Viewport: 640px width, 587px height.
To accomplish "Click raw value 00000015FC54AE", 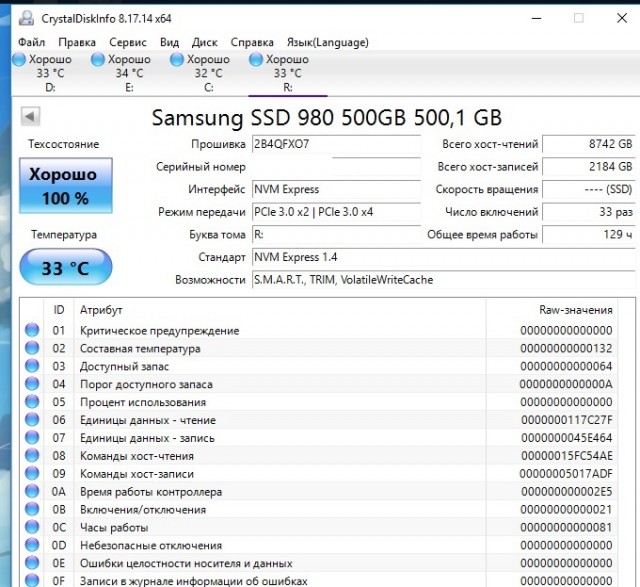I will tap(567, 456).
